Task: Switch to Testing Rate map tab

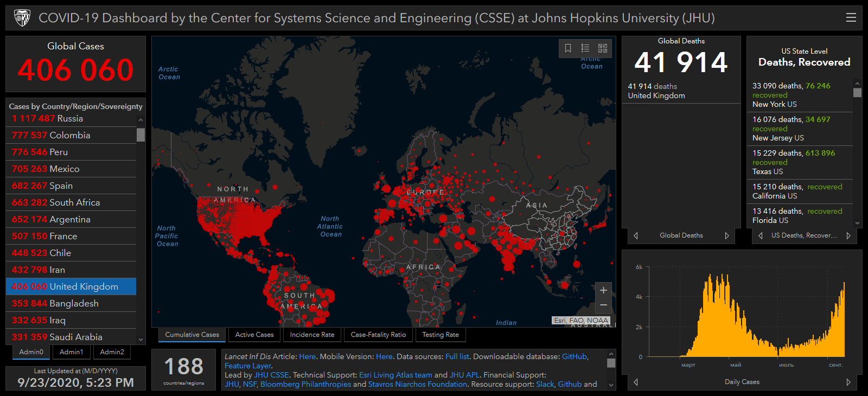Action: (441, 335)
